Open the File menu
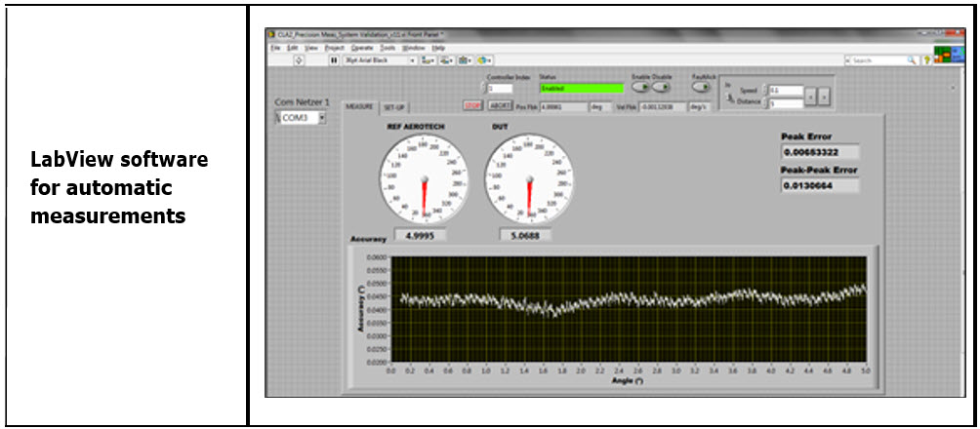This screenshot has height=429, width=980. [275, 48]
